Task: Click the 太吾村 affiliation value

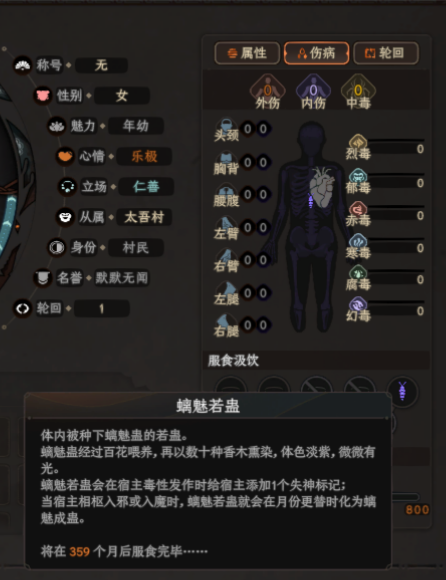Action: point(144,217)
